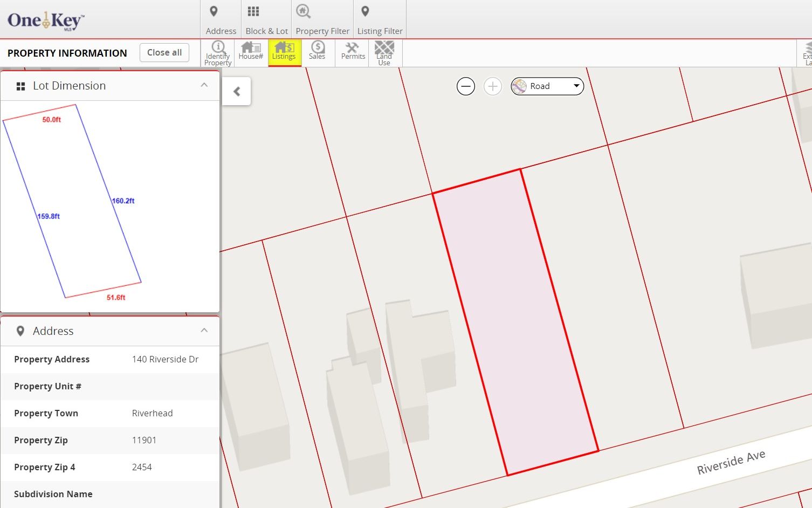The height and width of the screenshot is (508, 812).
Task: Zoom out with the minus button
Action: tap(466, 86)
